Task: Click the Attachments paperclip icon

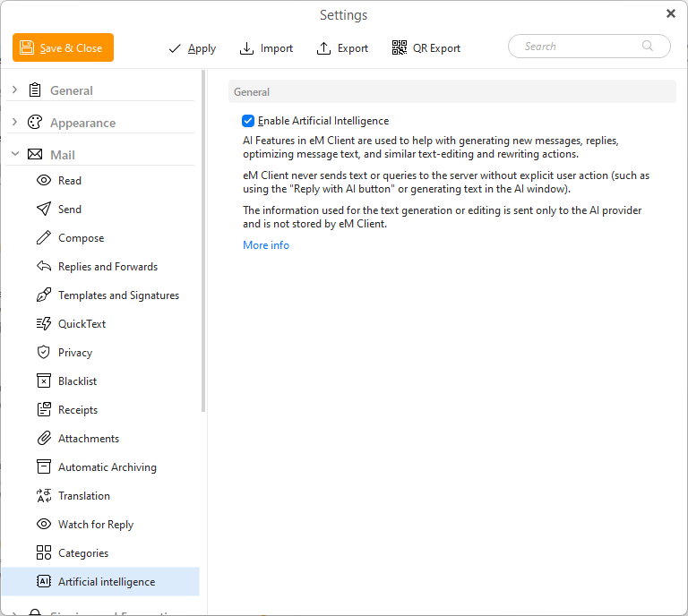Action: click(43, 439)
